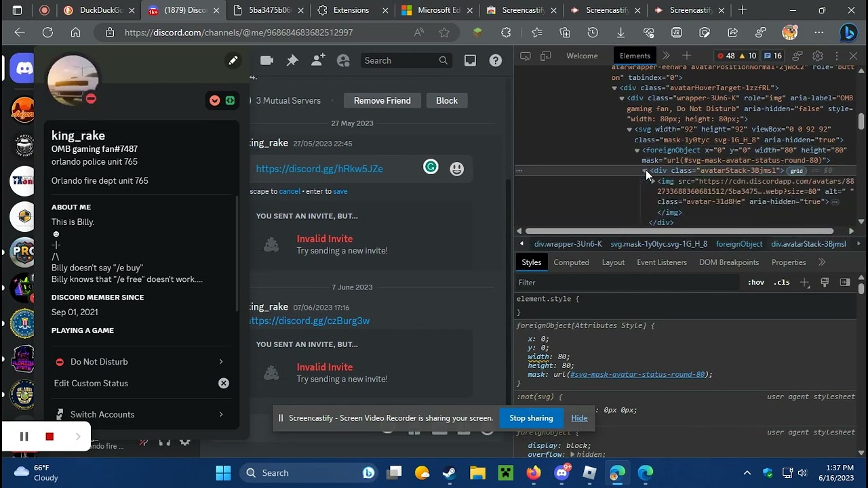Open Discord home direct messages icon
The height and width of the screenshot is (488, 868).
(x=24, y=69)
